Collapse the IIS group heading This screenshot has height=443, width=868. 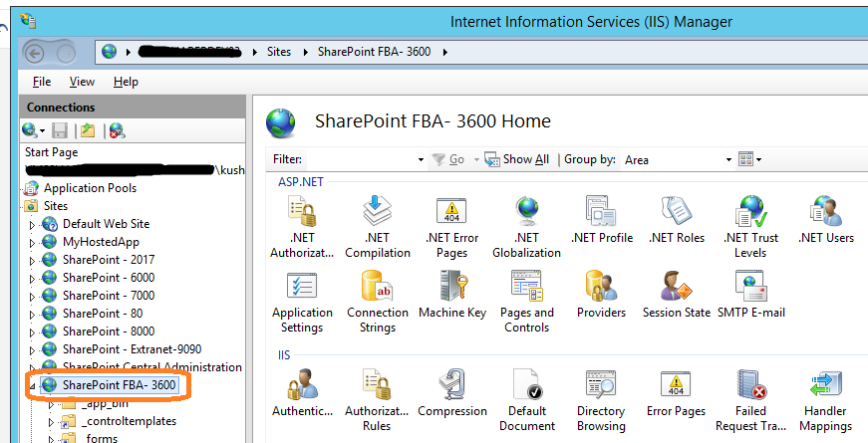[x=284, y=355]
